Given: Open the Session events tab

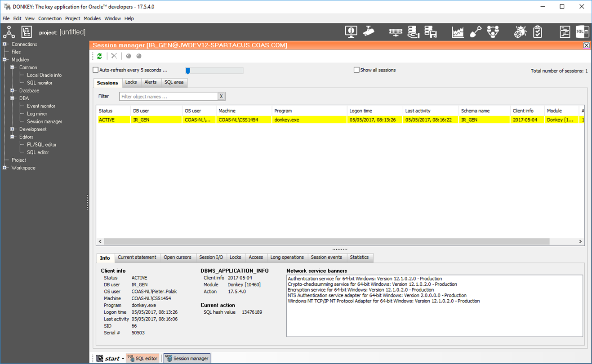Looking at the screenshot, I should [x=326, y=257].
